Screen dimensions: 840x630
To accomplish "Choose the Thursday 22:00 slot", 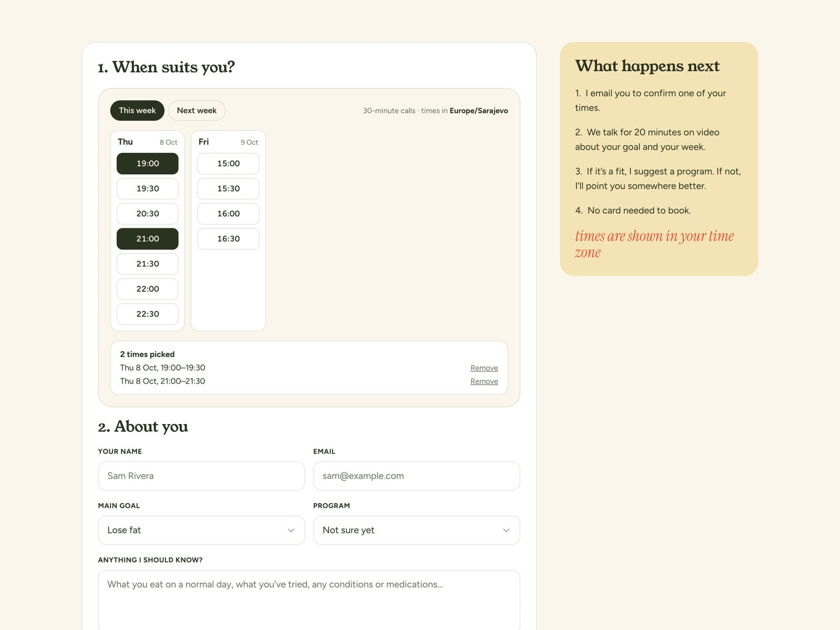I will (148, 289).
